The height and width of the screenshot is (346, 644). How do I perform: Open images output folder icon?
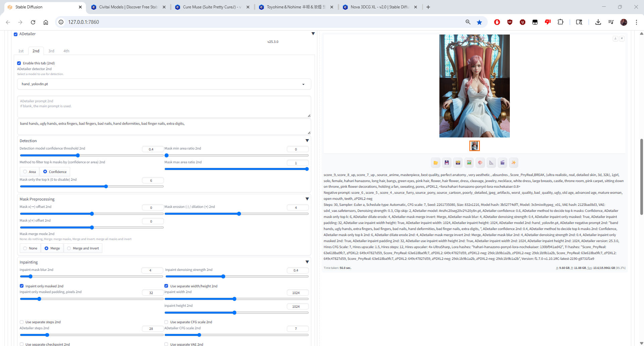435,163
